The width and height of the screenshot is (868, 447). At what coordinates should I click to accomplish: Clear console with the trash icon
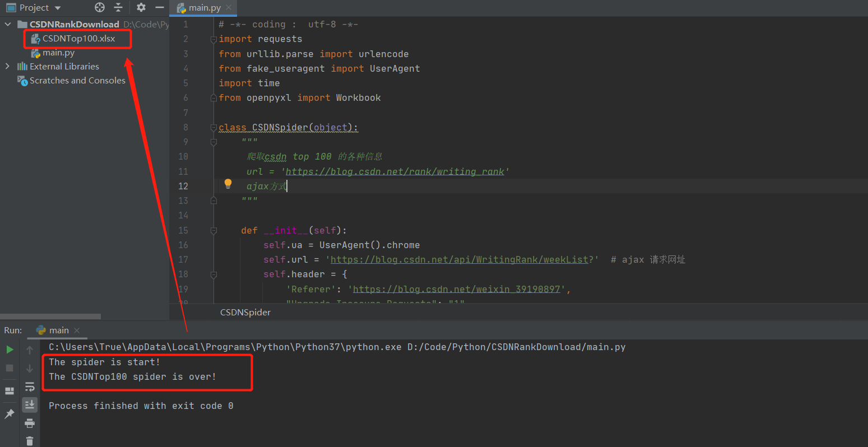pyautogui.click(x=30, y=441)
